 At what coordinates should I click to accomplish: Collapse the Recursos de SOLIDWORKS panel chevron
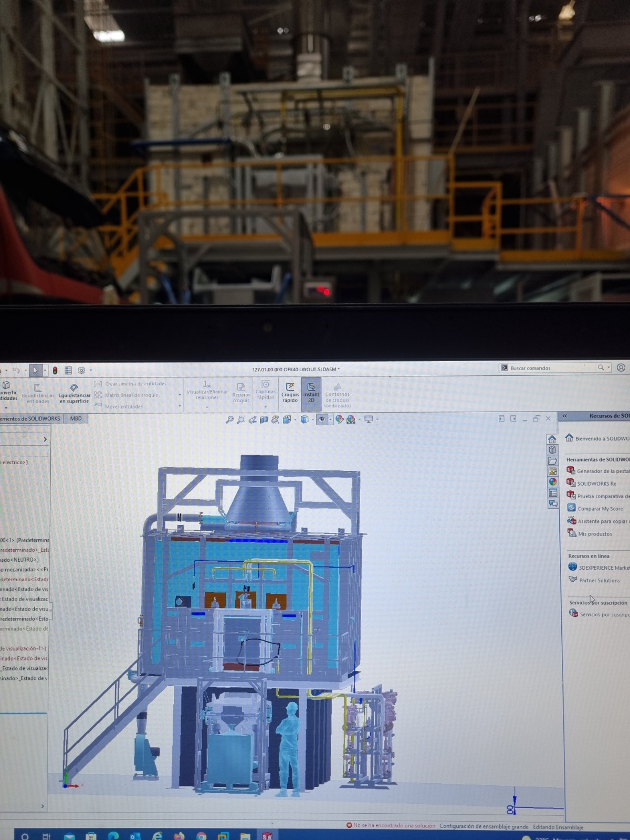pos(564,416)
